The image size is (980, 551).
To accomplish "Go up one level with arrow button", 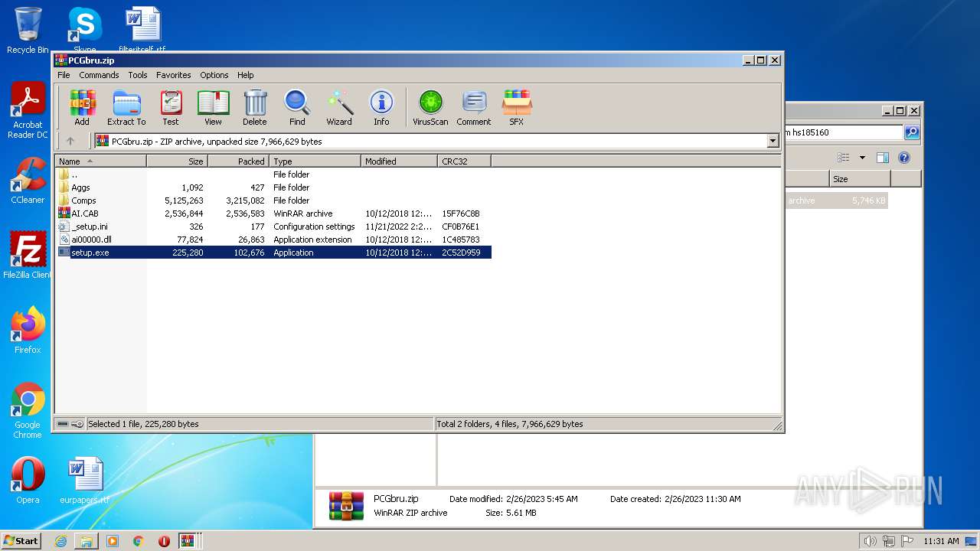I will [x=70, y=141].
